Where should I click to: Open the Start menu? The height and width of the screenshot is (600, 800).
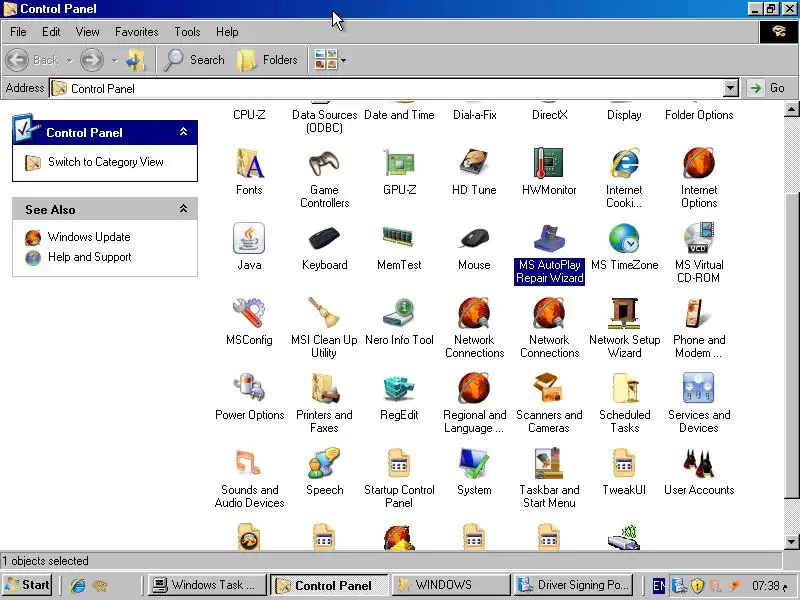pos(28,585)
